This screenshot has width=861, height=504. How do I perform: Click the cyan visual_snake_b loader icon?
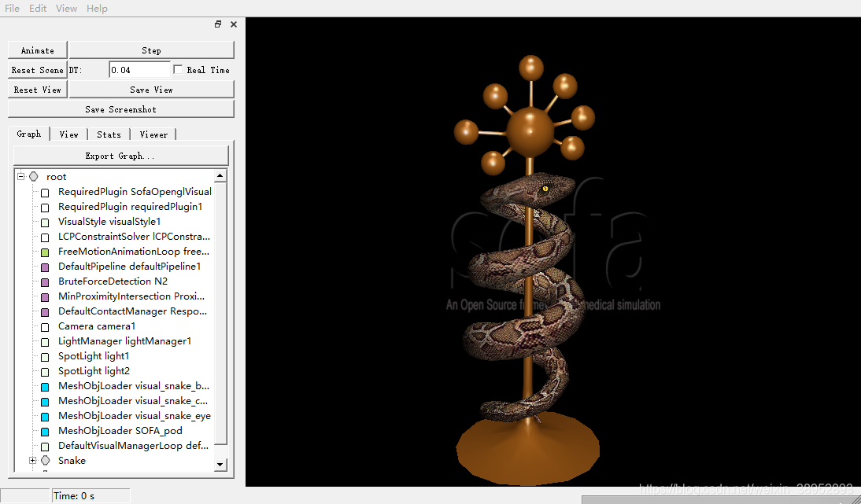(45, 387)
